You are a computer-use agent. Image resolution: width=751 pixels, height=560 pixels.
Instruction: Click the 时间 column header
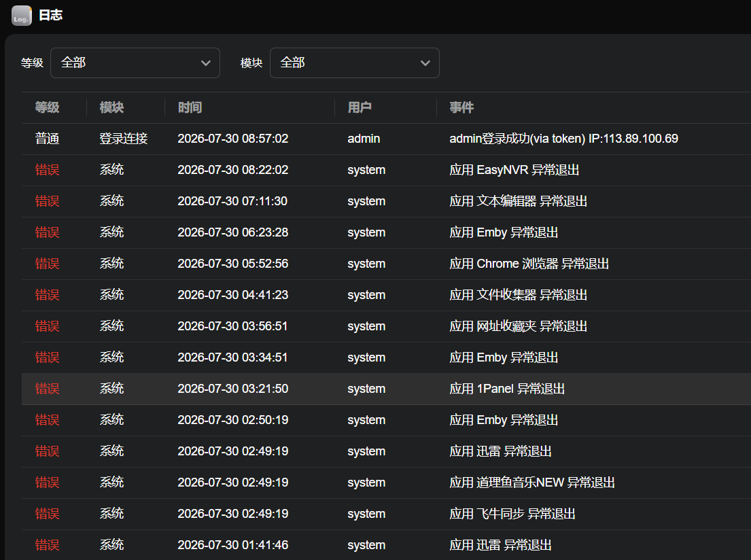pyautogui.click(x=190, y=107)
